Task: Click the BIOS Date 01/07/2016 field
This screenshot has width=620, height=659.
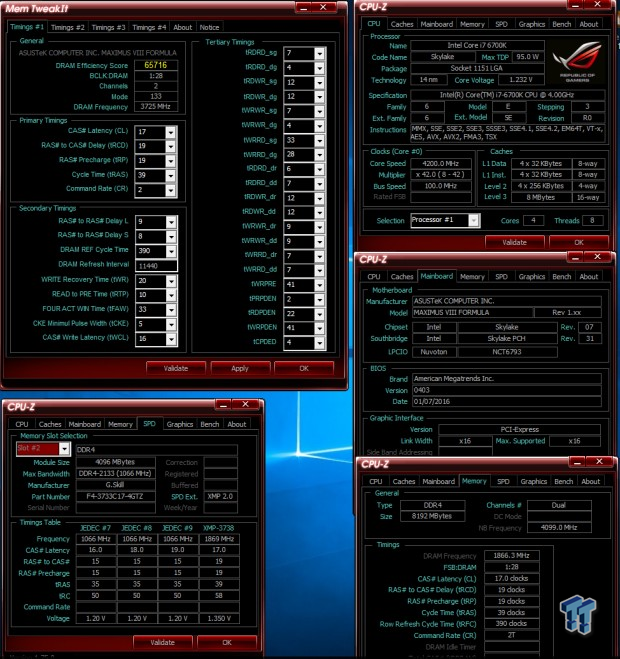Action: tap(507, 401)
